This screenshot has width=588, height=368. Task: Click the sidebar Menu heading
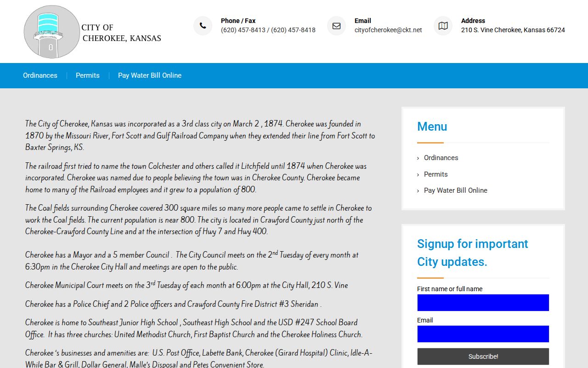point(432,126)
